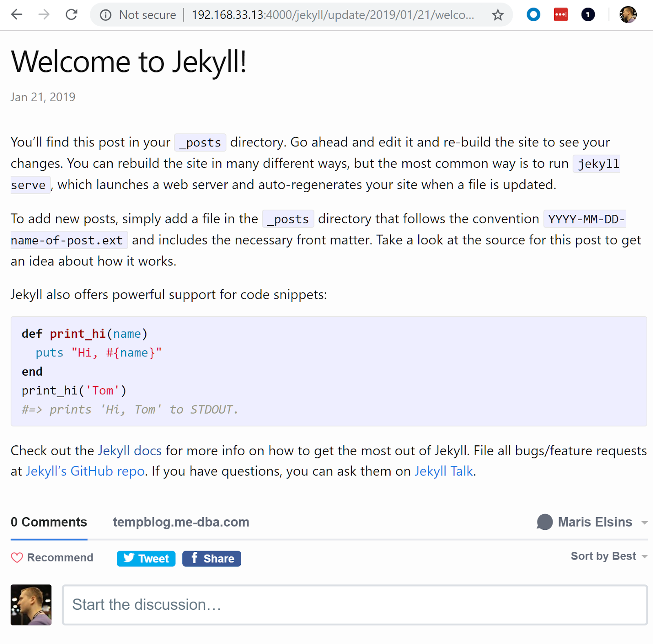This screenshot has height=644, width=653.
Task: Open the red password manager extension icon
Action: [560, 15]
